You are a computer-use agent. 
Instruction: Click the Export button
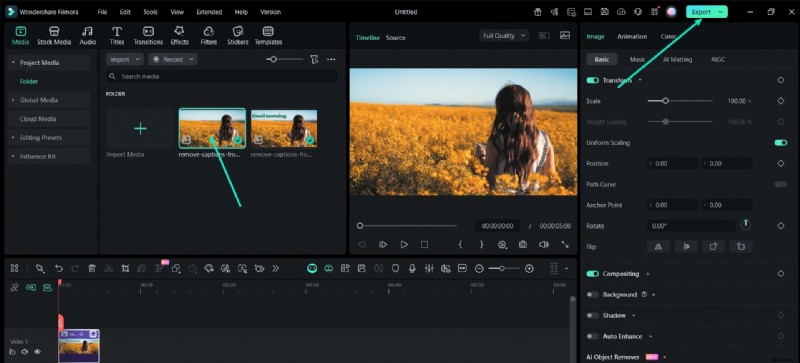[x=707, y=12]
